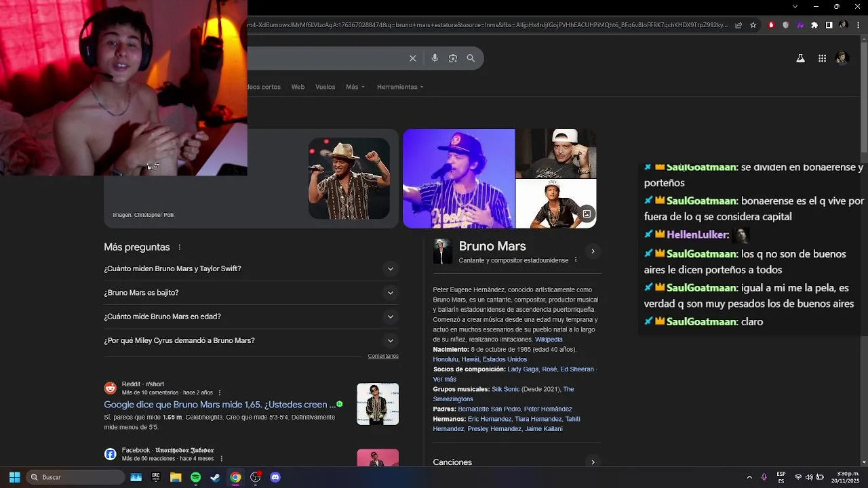
Task: View more images via gallery icon
Action: pyautogui.click(x=587, y=214)
